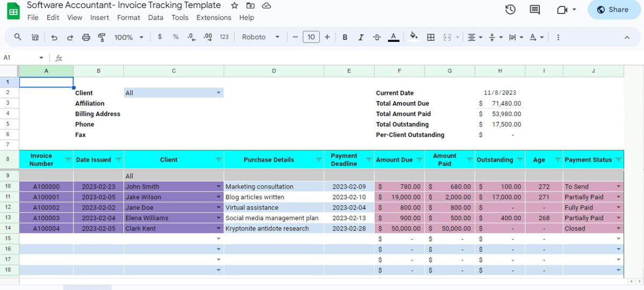
Task: Apply currency format with dollar icon
Action: click(x=159, y=37)
